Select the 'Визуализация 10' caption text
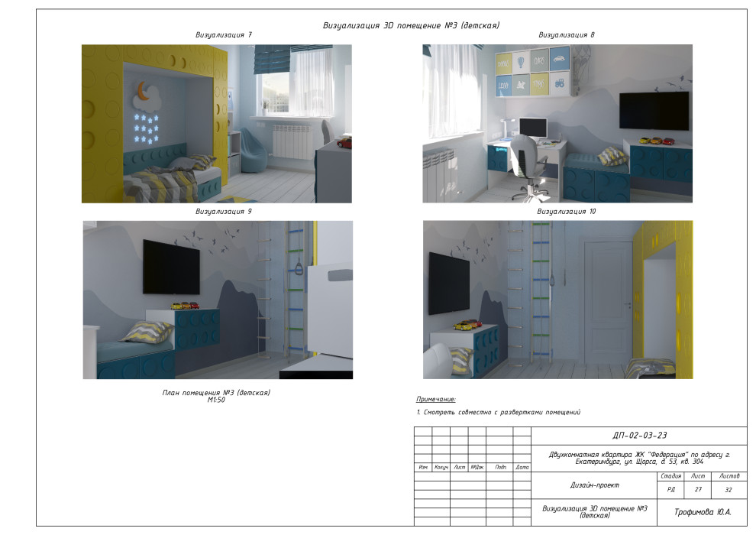Viewport: 756px width, 535px height. point(566,211)
